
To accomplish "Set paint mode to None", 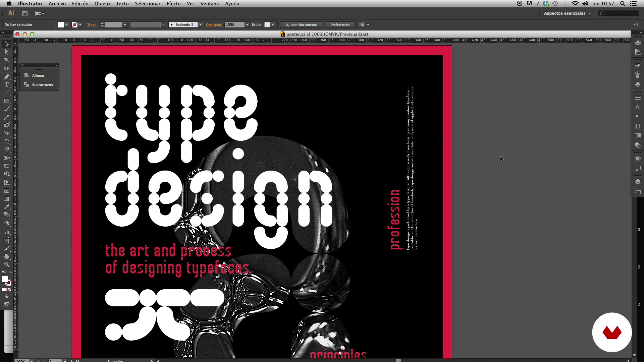I will pos(10,290).
